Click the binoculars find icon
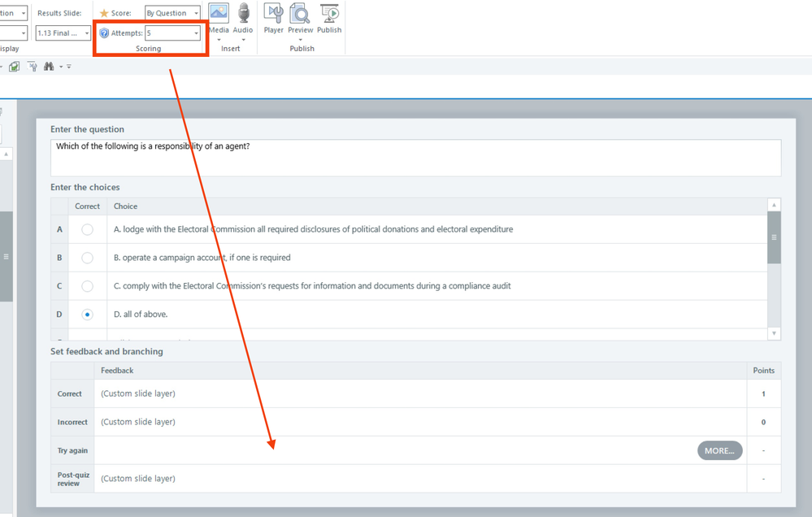The height and width of the screenshot is (517, 812). 49,67
